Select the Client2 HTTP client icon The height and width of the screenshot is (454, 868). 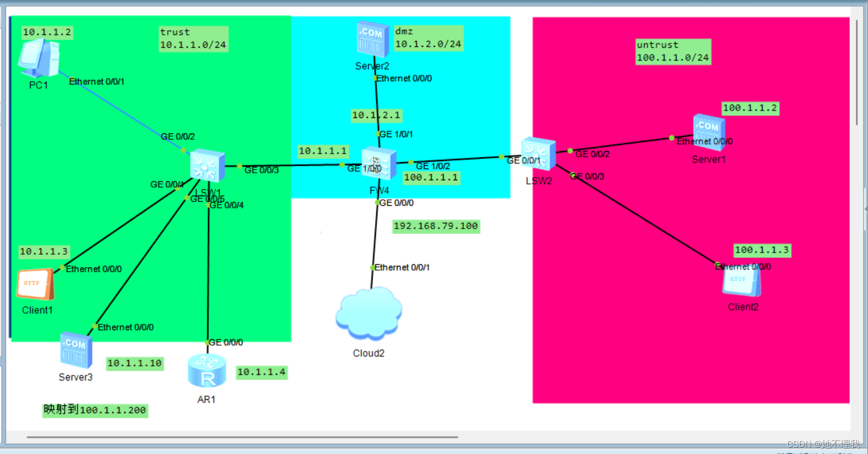coord(741,281)
